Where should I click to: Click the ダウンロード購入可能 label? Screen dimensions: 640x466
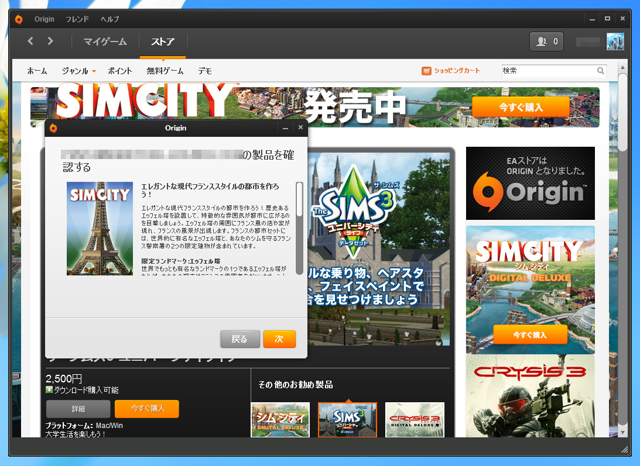coord(86,390)
